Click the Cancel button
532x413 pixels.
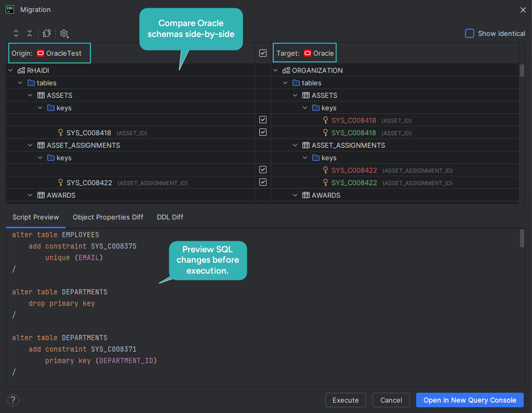click(391, 400)
